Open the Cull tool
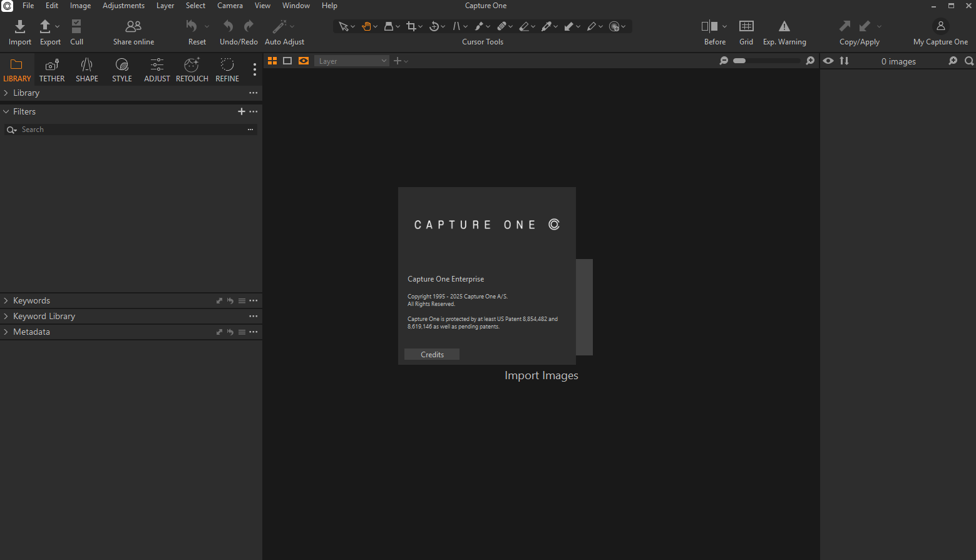Screen dimensions: 976x560 (76, 26)
